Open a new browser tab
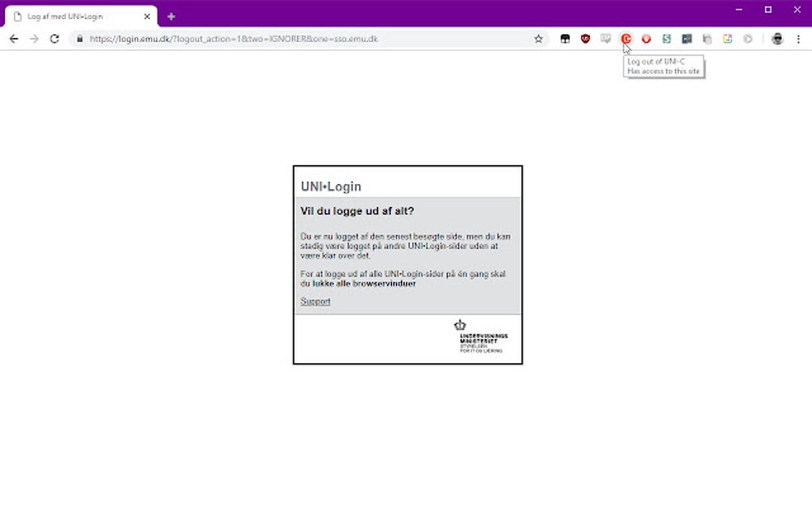 coord(170,15)
